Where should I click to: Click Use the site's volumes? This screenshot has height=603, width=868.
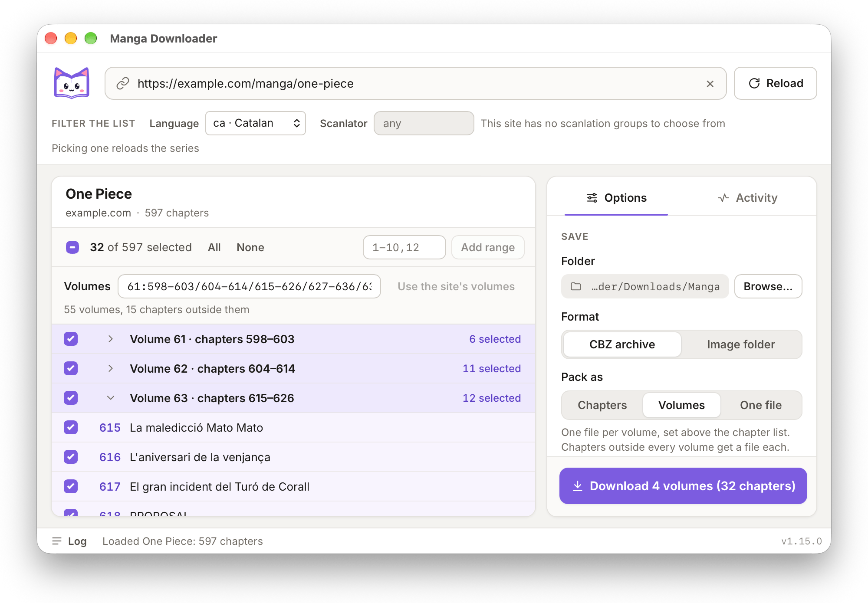coord(456,286)
